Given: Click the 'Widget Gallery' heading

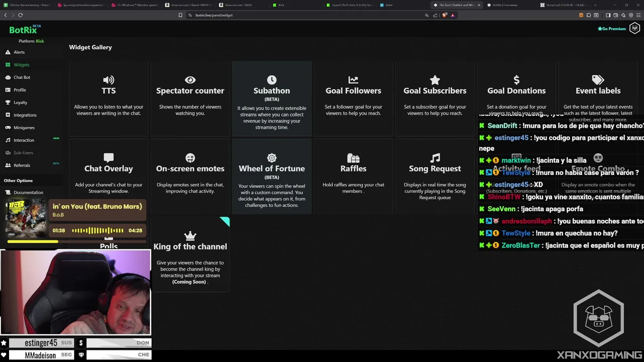Looking at the screenshot, I should point(91,47).
